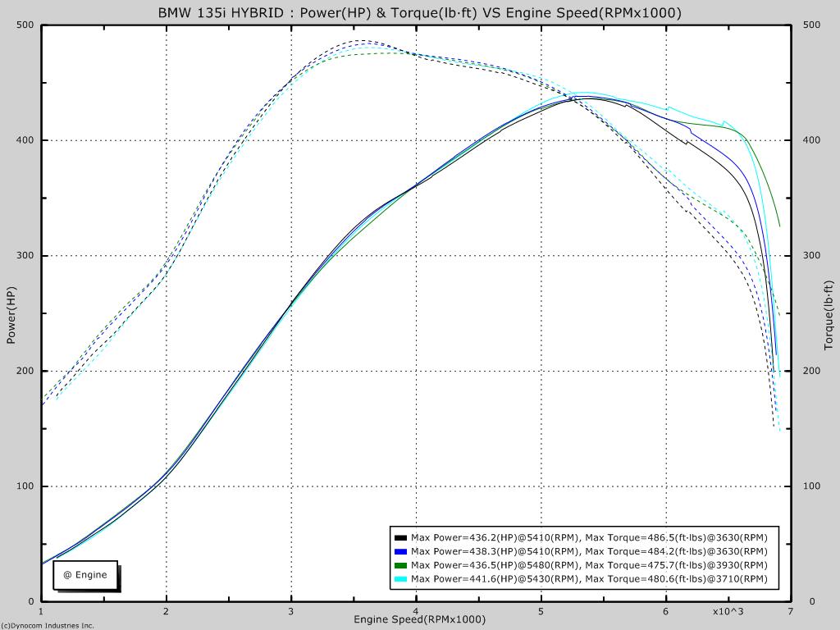Click the x-axis tick label 4
Viewport: 840px width, 630px height.
[416, 610]
